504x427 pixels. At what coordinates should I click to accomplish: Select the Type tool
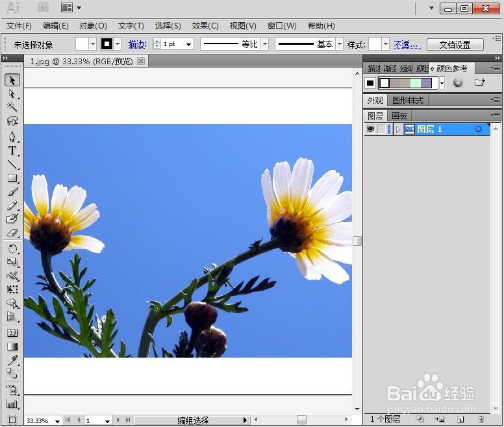(x=12, y=151)
